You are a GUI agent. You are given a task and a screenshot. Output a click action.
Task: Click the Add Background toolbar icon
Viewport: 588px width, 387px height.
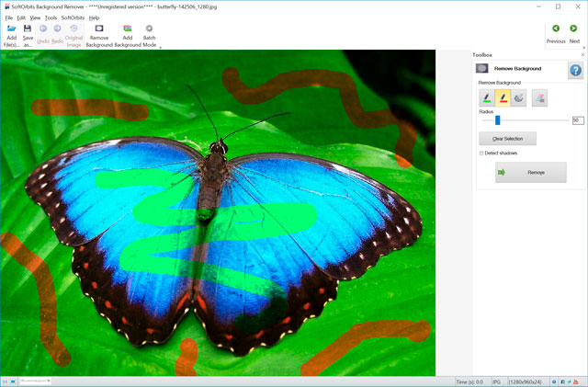(x=128, y=29)
